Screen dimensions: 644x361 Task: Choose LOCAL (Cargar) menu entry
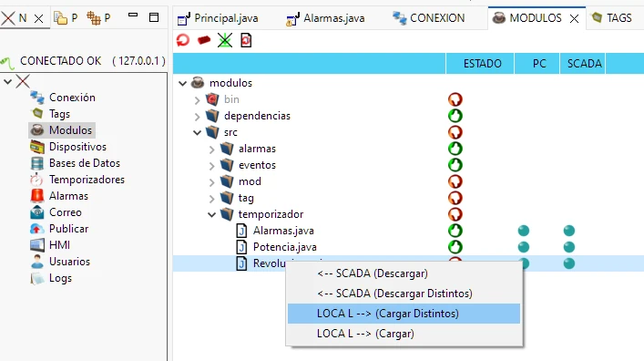[x=404, y=334]
